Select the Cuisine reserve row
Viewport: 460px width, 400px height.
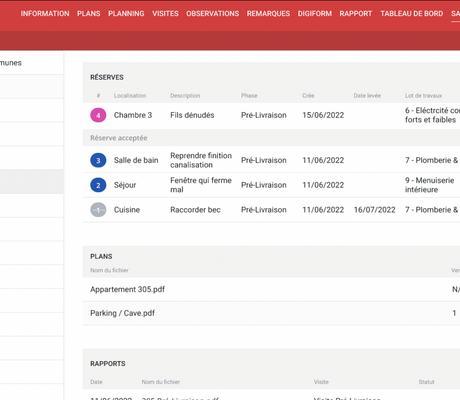point(271,210)
